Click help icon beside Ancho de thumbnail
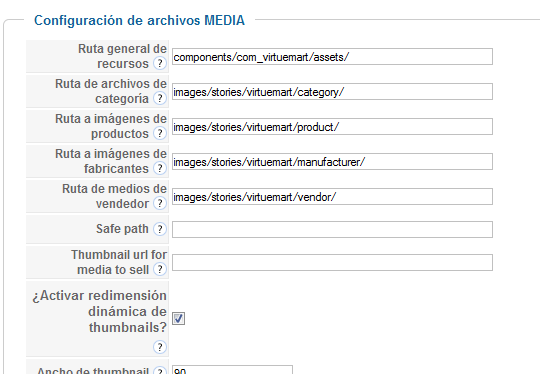Viewport: 540px width, 374px height. 160,371
